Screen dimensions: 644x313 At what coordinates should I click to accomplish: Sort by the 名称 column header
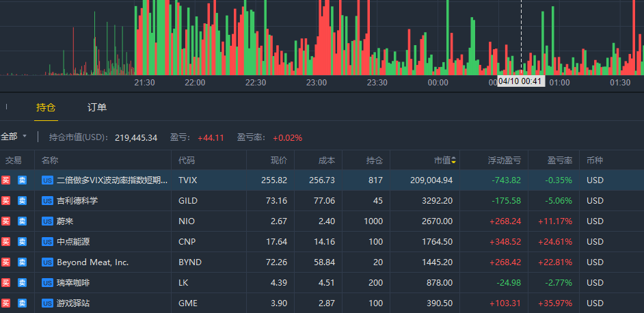point(50,161)
